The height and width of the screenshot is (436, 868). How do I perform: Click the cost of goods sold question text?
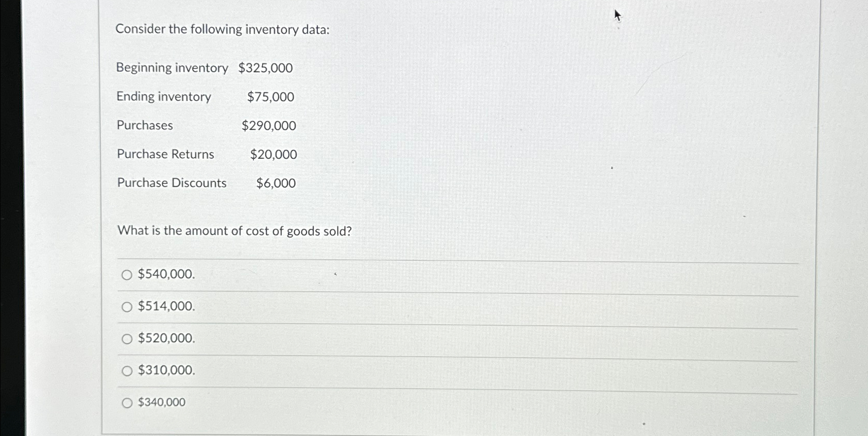(x=234, y=231)
